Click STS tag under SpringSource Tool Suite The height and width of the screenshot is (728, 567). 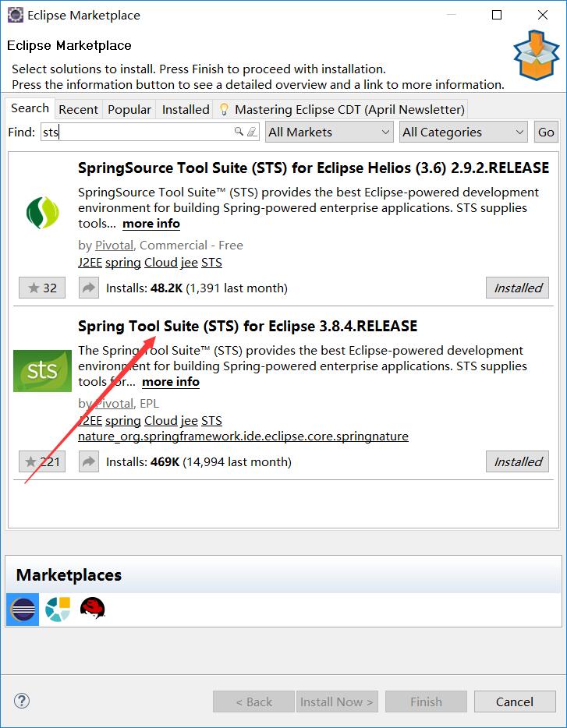(211, 263)
